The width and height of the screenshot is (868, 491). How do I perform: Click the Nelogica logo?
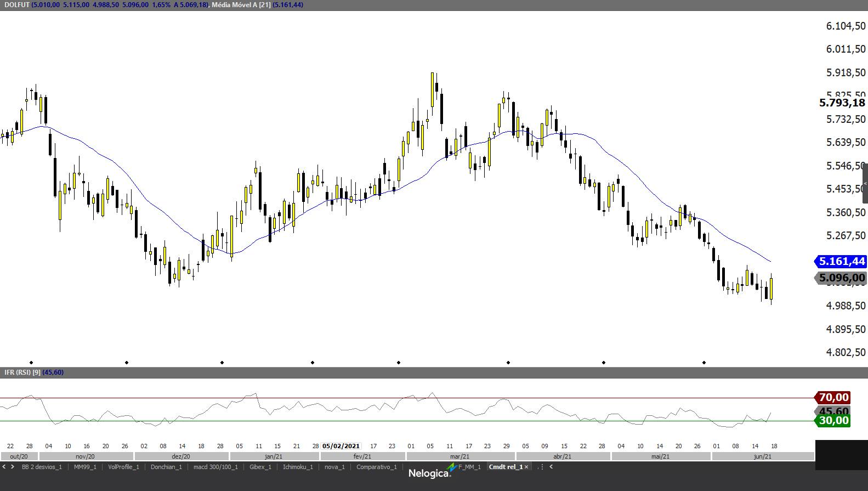coord(429,473)
